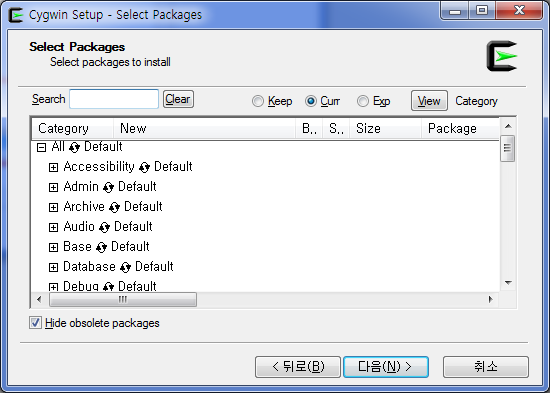The height and width of the screenshot is (393, 550).
Task: Click the Cygwin logo in the header
Action: point(502,56)
